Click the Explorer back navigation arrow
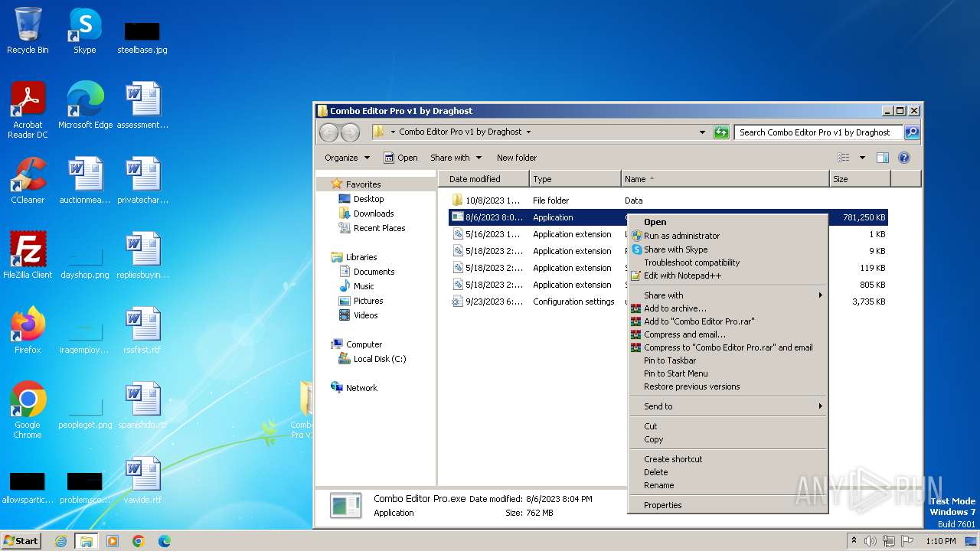 click(328, 132)
